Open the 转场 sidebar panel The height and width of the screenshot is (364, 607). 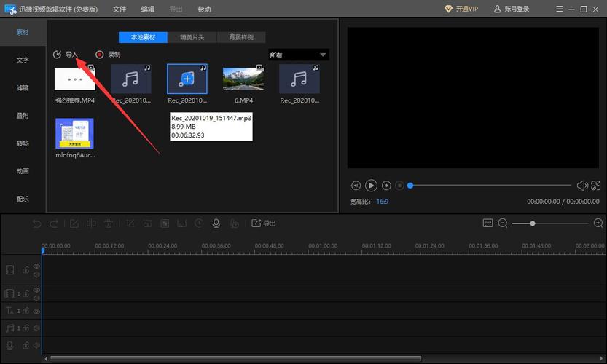point(23,143)
